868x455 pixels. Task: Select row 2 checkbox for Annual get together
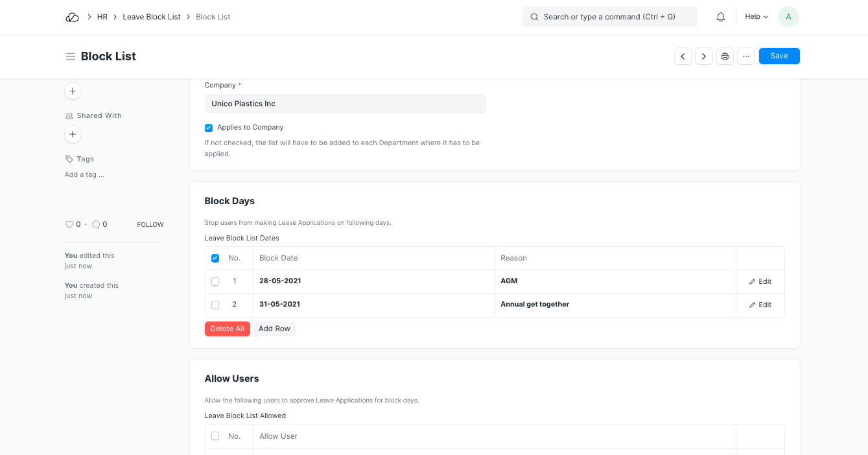[x=215, y=305]
